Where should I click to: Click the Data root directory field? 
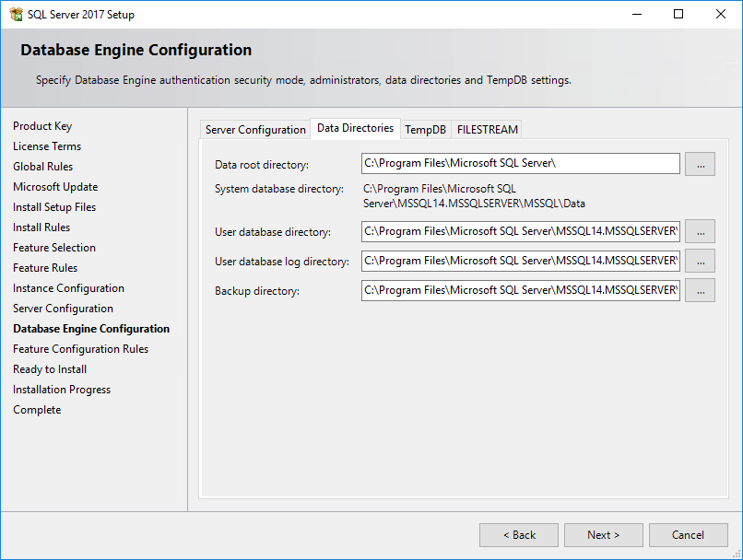click(x=520, y=163)
